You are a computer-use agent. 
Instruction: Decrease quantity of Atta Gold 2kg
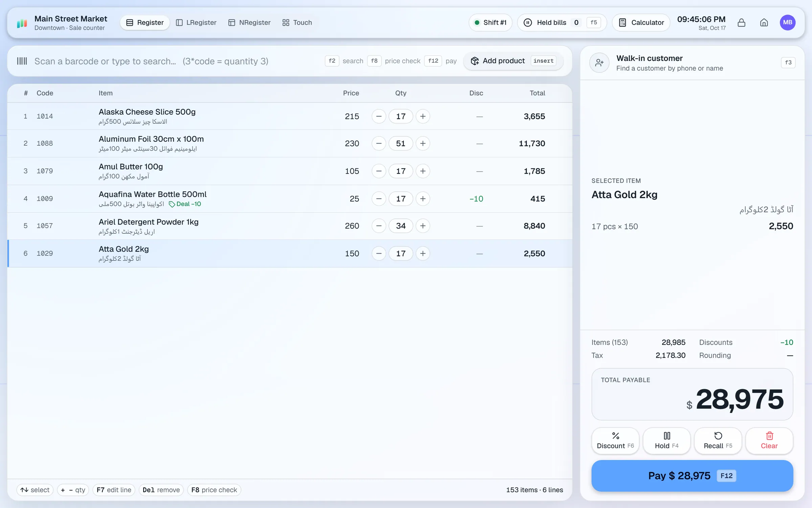coord(379,254)
